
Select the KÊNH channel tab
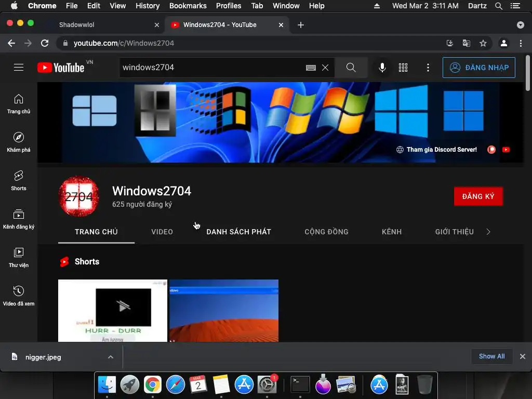pos(392,232)
